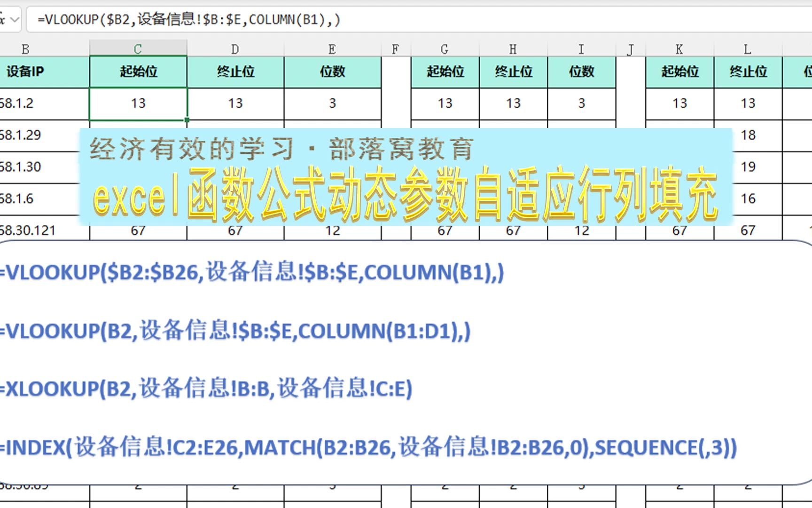Select cell with 13 in column D
812x508 pixels.
click(x=235, y=103)
